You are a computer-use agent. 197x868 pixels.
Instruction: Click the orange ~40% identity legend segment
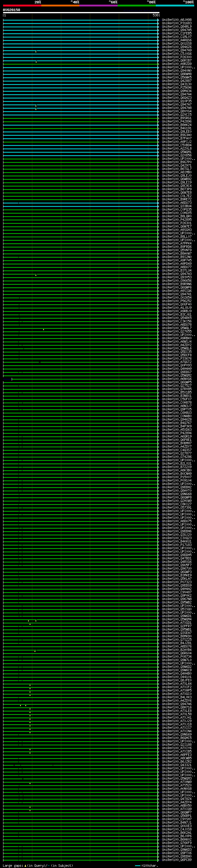(x=60, y=6)
